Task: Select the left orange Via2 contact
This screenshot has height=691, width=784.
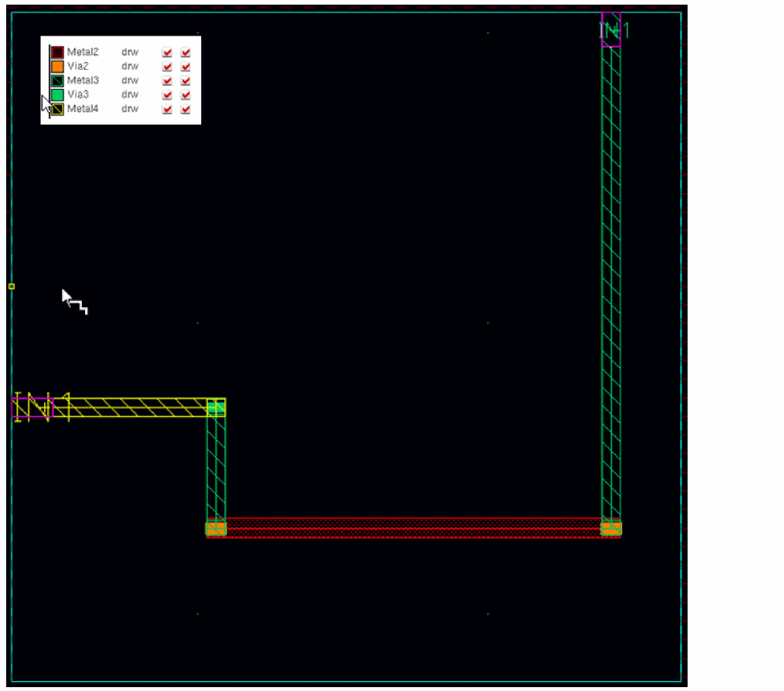Action: point(216,529)
